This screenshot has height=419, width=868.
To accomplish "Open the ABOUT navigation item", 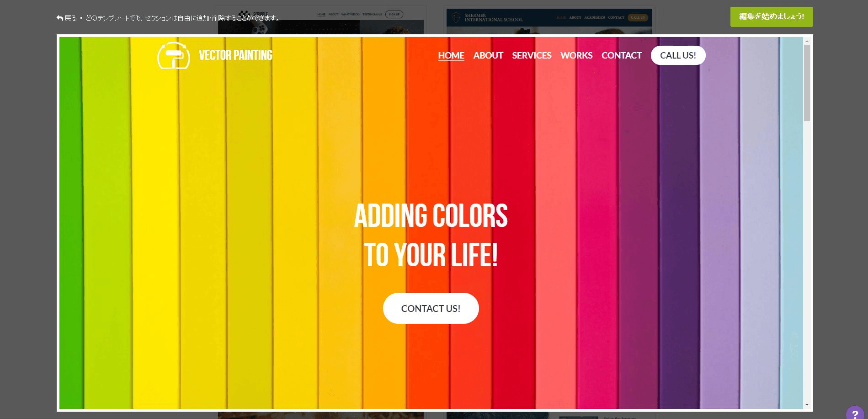I will click(488, 55).
